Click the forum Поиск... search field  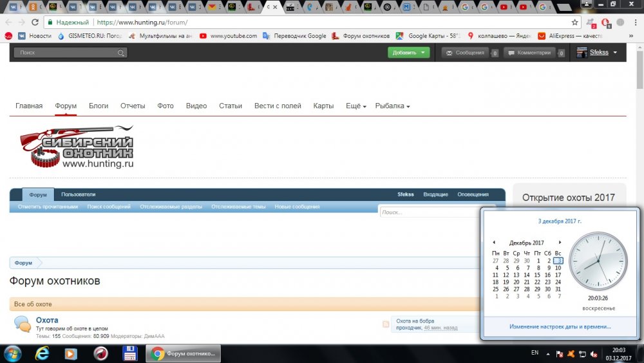coord(428,212)
